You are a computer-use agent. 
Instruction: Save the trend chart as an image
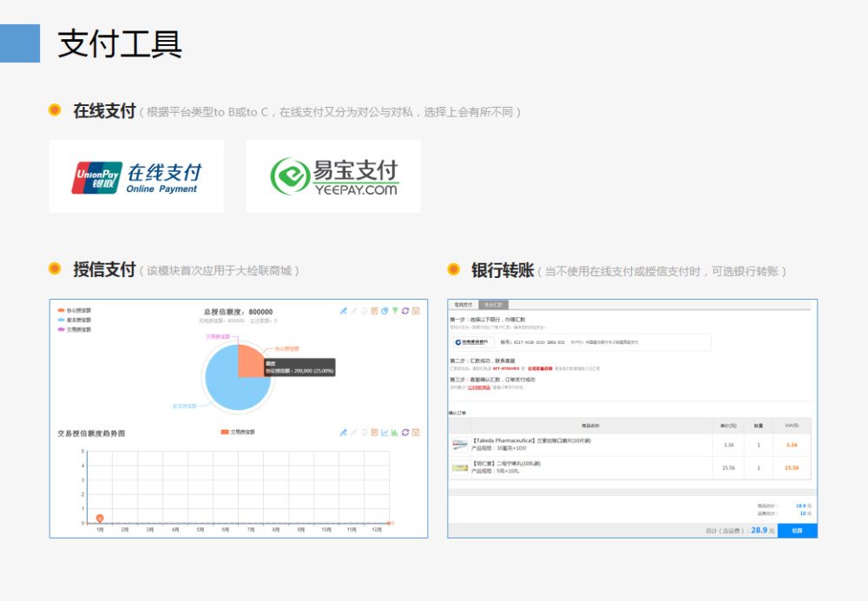point(416,433)
